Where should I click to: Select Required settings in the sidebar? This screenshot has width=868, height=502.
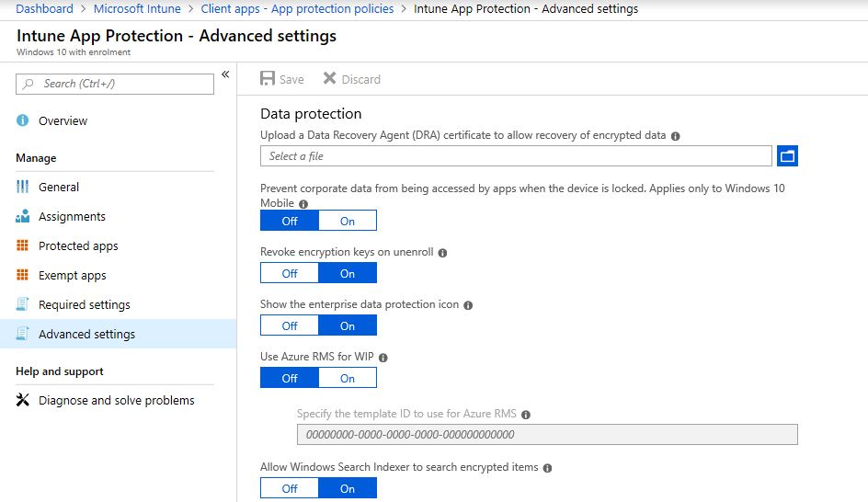[x=84, y=304]
